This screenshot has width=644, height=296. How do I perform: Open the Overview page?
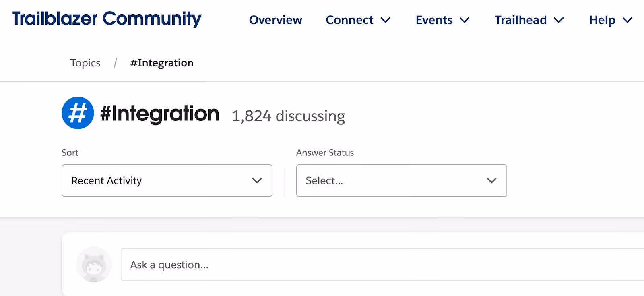275,20
